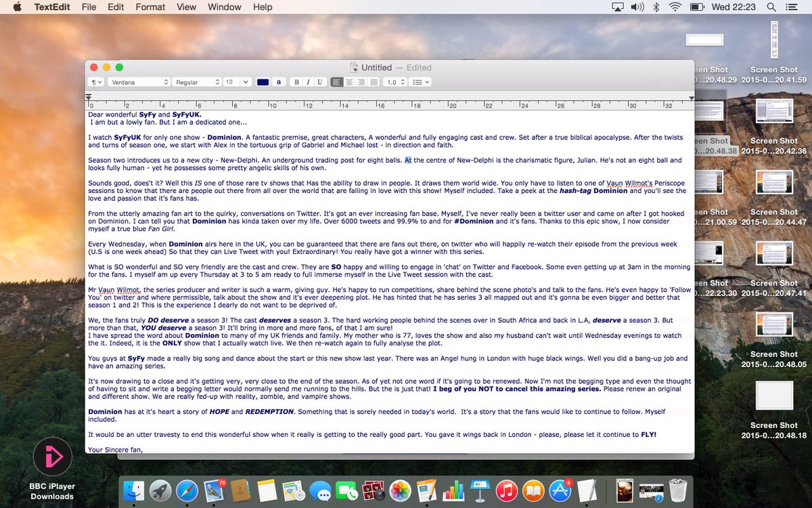Click the clock showing Wed 22:23

click(733, 7)
